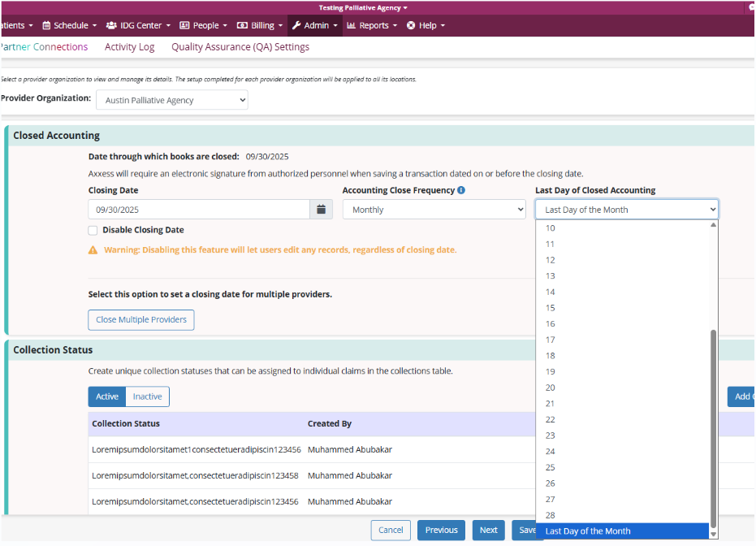The height and width of the screenshot is (546, 756).
Task: Open the Admin wrench menu
Action: [314, 25]
